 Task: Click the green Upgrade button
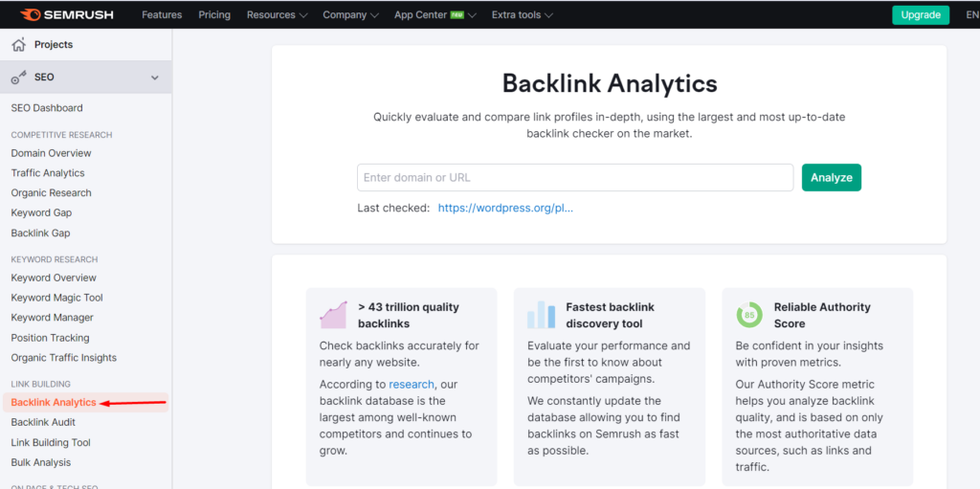pos(921,15)
